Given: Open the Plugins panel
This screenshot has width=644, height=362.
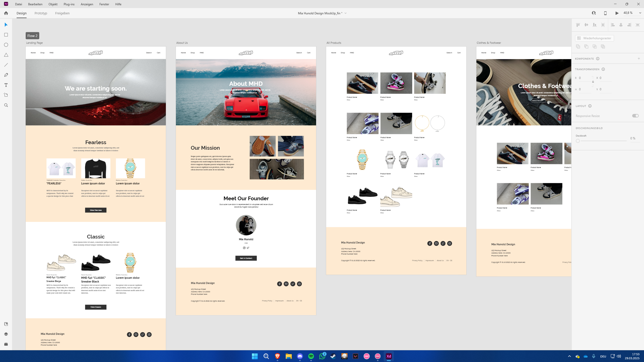Looking at the screenshot, I should click(6, 344).
